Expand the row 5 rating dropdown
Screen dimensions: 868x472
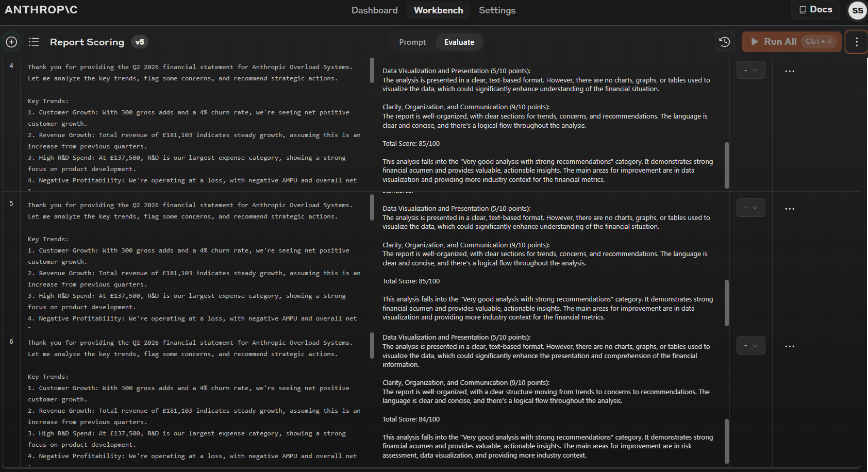pos(750,208)
